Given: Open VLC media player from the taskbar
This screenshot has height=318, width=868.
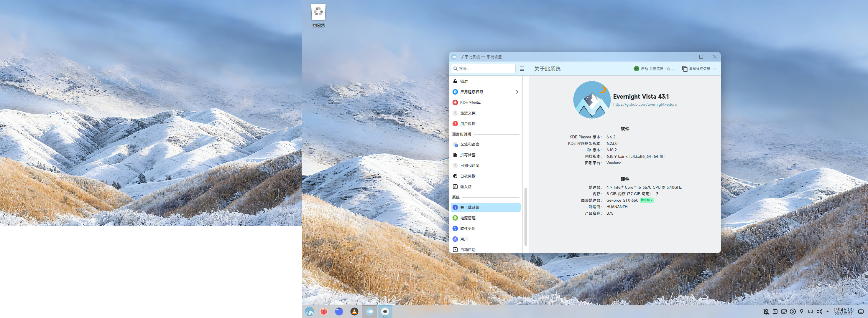Looking at the screenshot, I should pyautogui.click(x=354, y=312).
